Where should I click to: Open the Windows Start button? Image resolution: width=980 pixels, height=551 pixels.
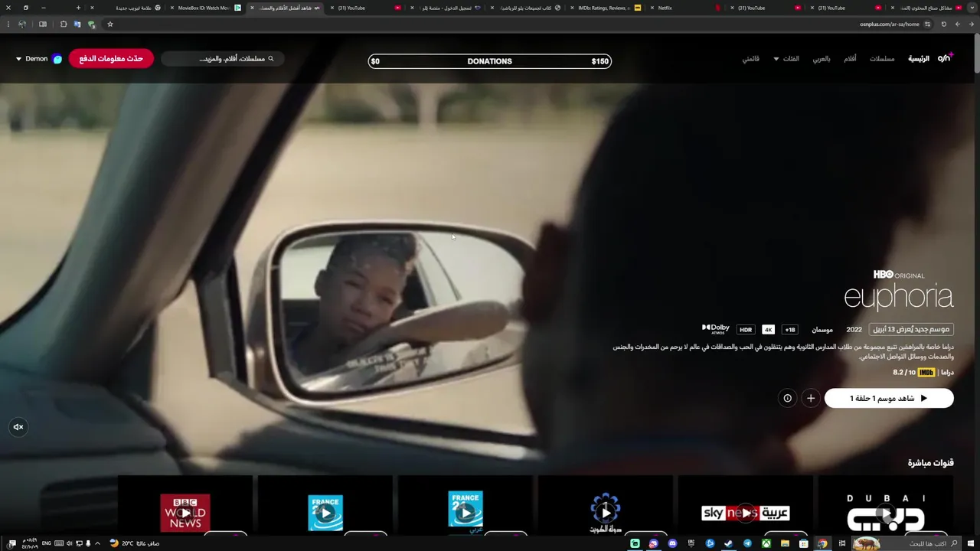pos(972,543)
